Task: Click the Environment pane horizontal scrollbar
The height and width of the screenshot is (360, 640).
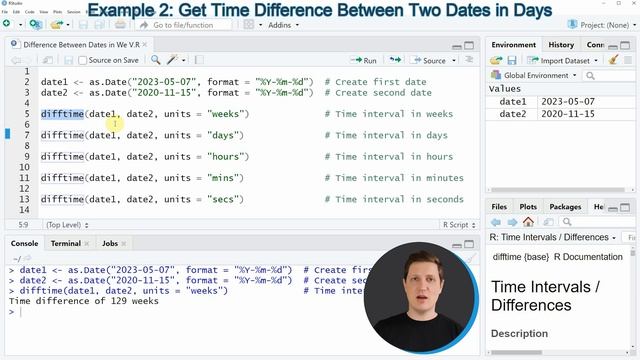Action: point(558,190)
